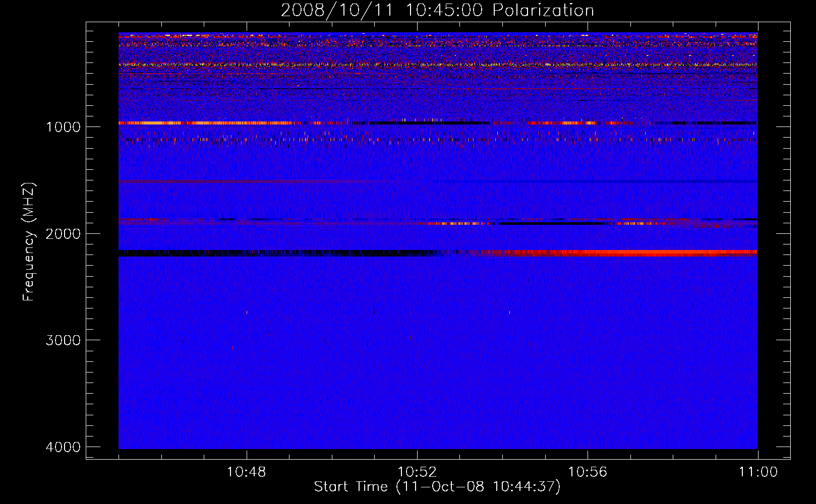Click the plot title '2008/10/11 10:45:00 Polarization'
Viewport: 816px width, 504px height.
[x=437, y=10]
